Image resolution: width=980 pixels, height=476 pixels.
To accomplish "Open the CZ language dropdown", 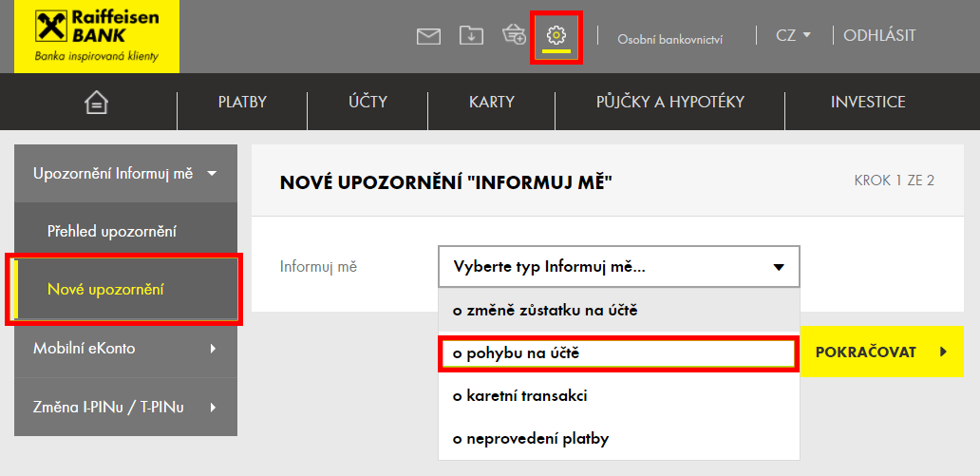I will (793, 36).
